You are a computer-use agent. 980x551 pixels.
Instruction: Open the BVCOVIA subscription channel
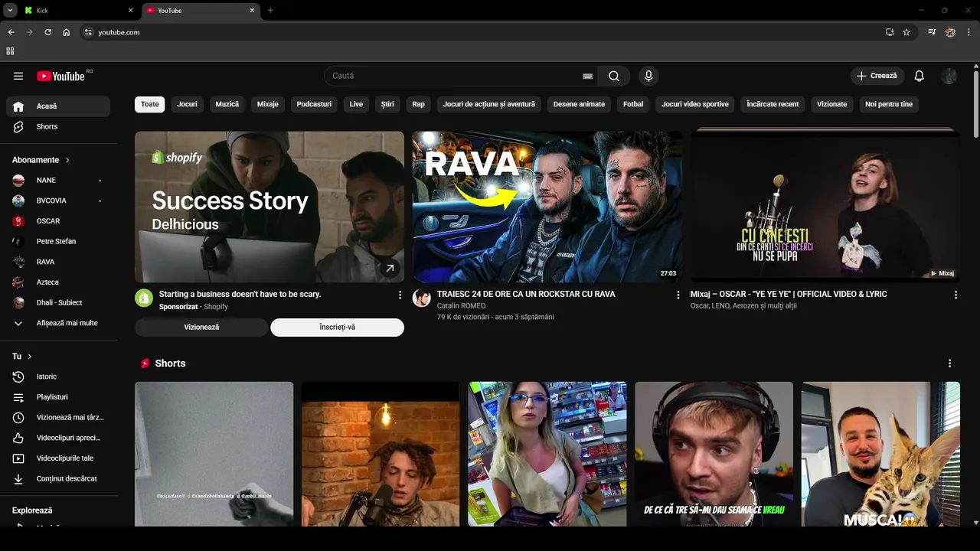[x=58, y=201]
